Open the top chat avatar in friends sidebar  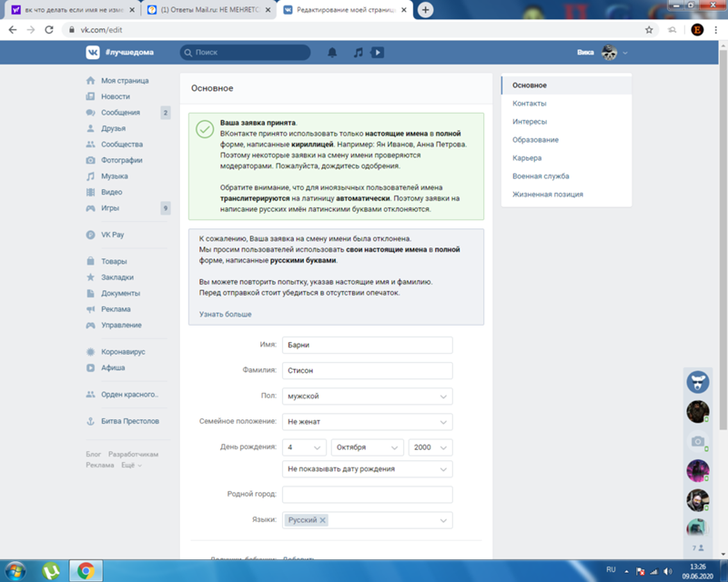tap(697, 383)
